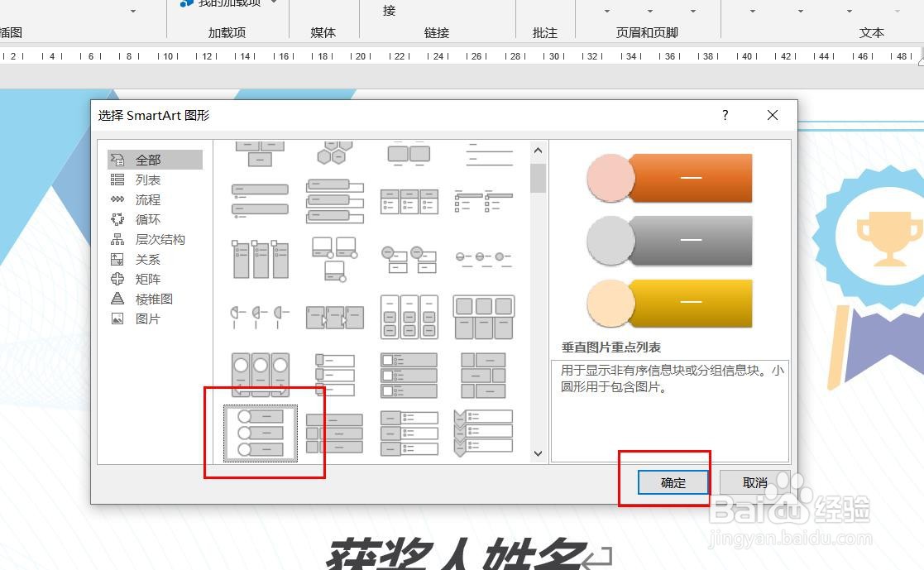Select the two circles over text boxes layout

[x=409, y=260]
